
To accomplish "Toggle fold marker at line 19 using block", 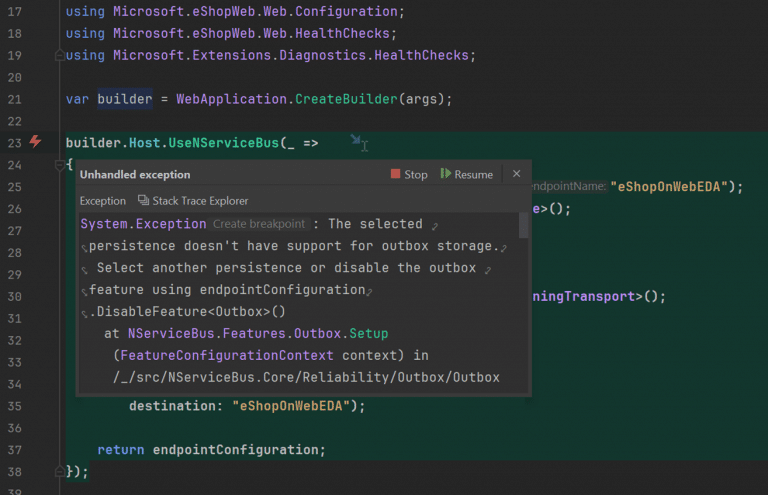I will pos(59,55).
